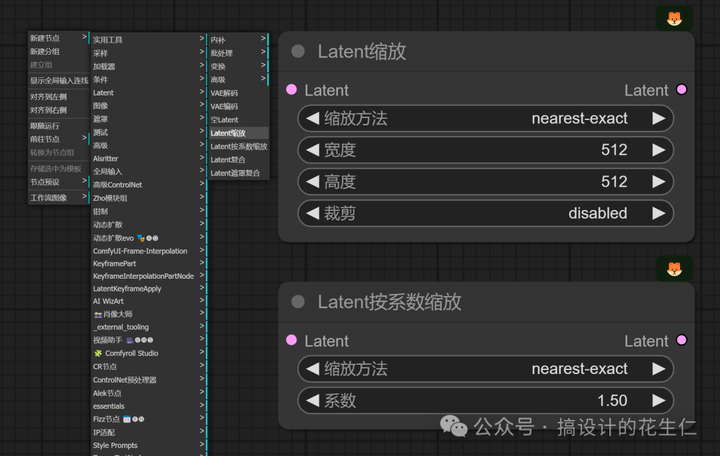Click the fox badge above Latent缩放 node

click(x=674, y=18)
